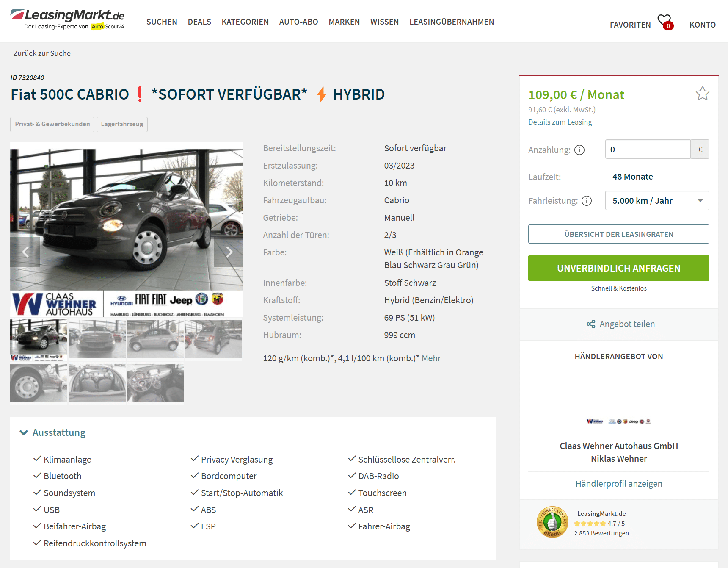Screen dimensions: 728x568
Task: Click the Hybrid (Benzin/Elektro) value
Action: click(x=429, y=300)
